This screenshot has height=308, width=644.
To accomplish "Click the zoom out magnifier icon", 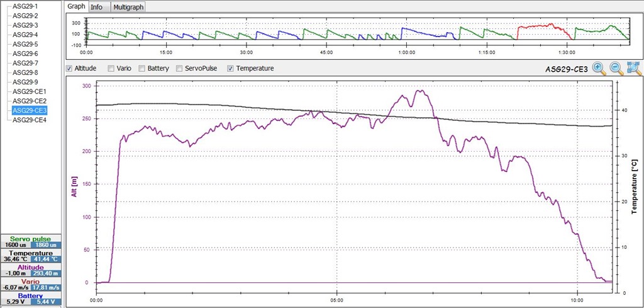I will tap(616, 69).
